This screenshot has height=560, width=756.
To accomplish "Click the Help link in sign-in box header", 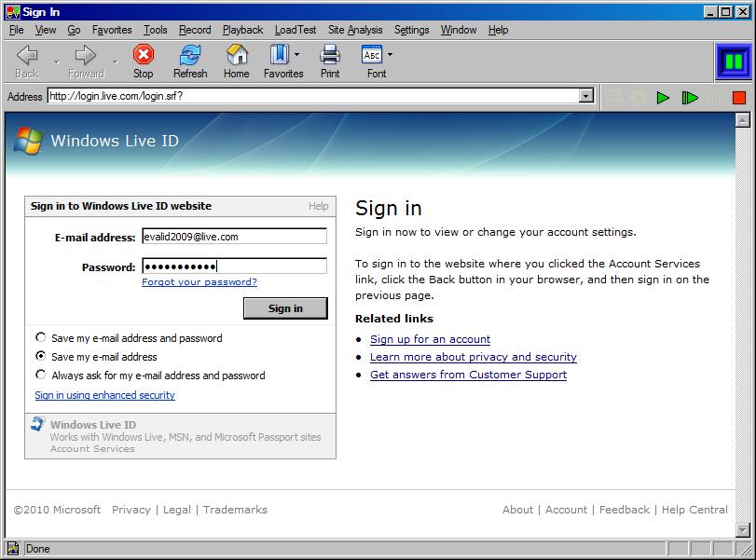I will (318, 206).
